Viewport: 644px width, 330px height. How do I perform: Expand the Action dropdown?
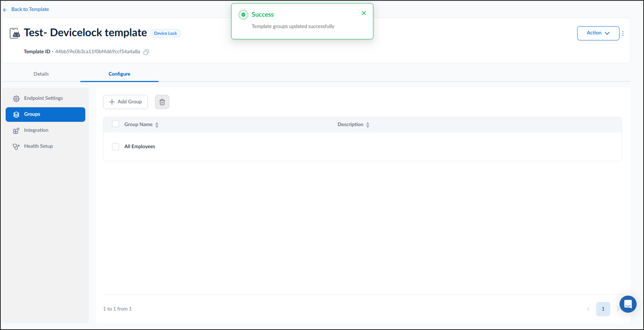pyautogui.click(x=598, y=33)
